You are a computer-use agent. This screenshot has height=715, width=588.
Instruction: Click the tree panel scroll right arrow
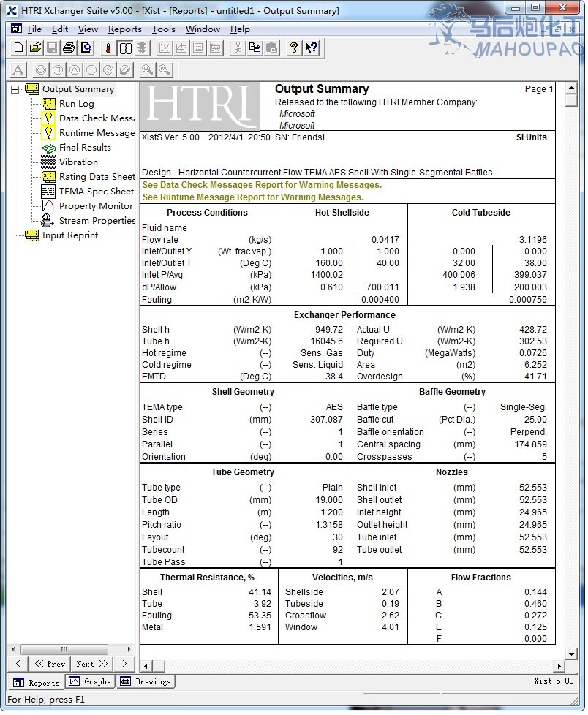[129, 649]
